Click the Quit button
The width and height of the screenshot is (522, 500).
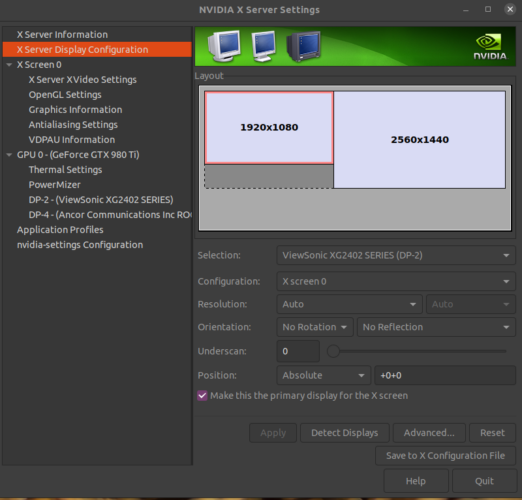pos(484,481)
